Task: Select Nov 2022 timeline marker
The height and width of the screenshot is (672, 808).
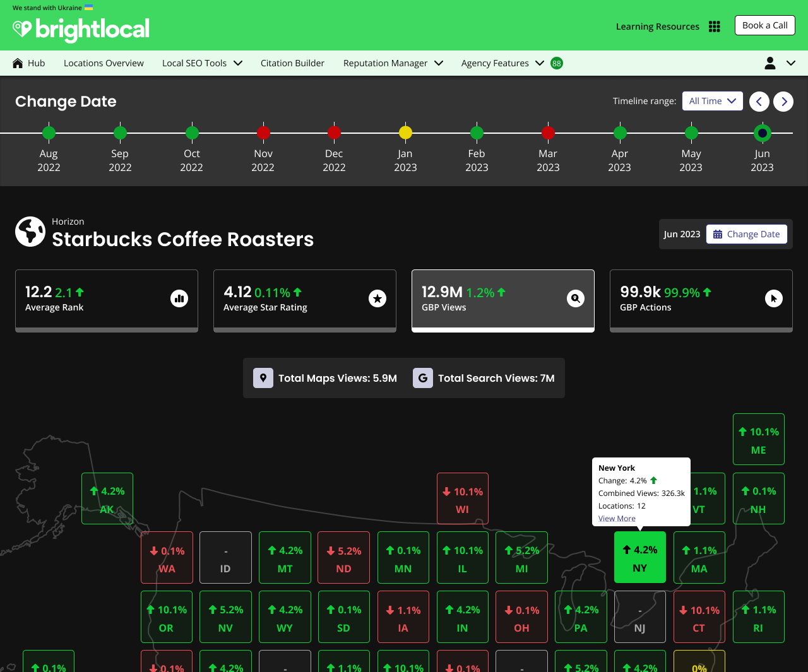Action: tap(263, 133)
